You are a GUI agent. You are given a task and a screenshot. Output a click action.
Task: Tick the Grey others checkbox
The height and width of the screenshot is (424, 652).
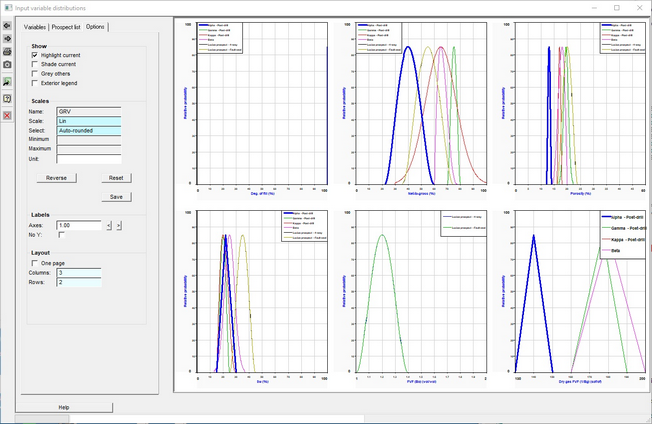[36, 73]
